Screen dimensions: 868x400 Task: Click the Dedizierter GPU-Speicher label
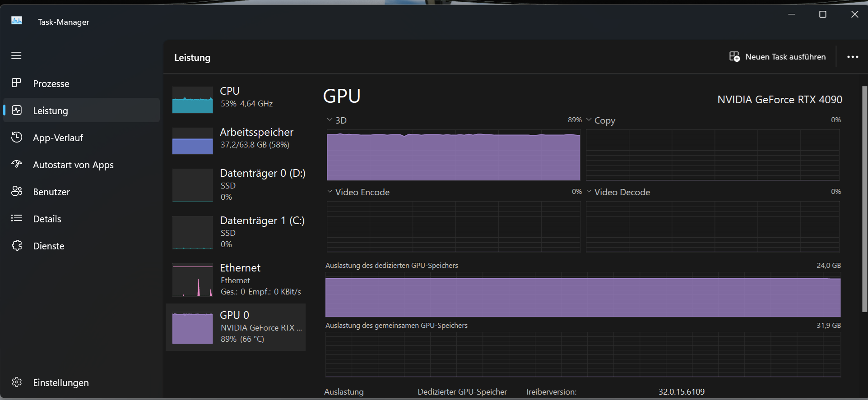tap(462, 391)
